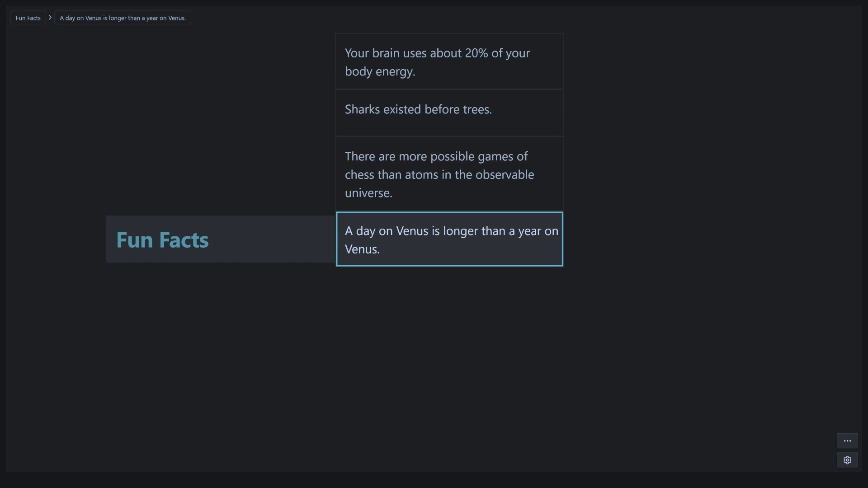Image resolution: width=868 pixels, height=488 pixels.
Task: Activate the selected node about Venus
Action: point(449,239)
